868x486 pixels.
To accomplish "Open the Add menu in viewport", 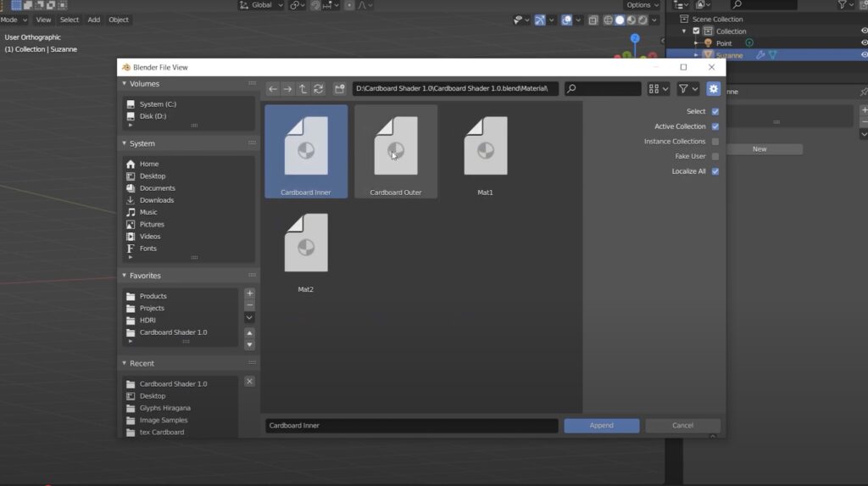I will pyautogui.click(x=94, y=20).
